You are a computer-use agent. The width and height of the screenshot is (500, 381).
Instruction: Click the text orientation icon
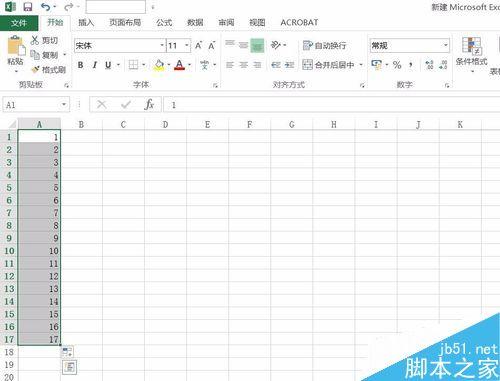[x=276, y=45]
